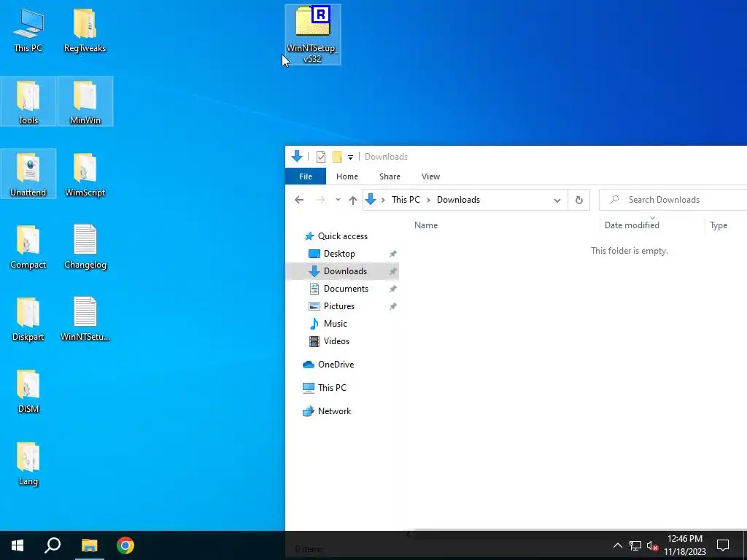Open the recent locations dropdown arrow
Screen dimensions: 747x560
(x=338, y=200)
